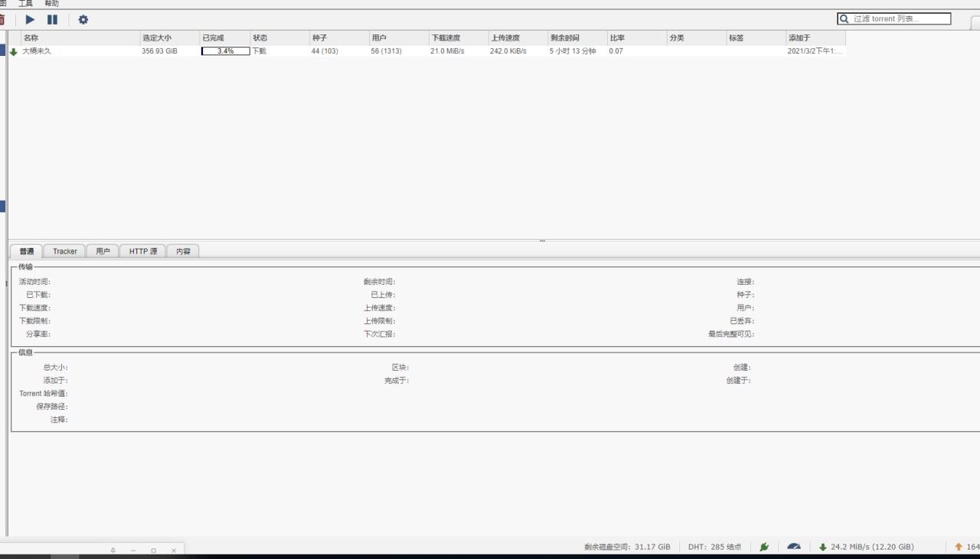
Task: Click the 3.4% progress bar
Action: coord(226,51)
